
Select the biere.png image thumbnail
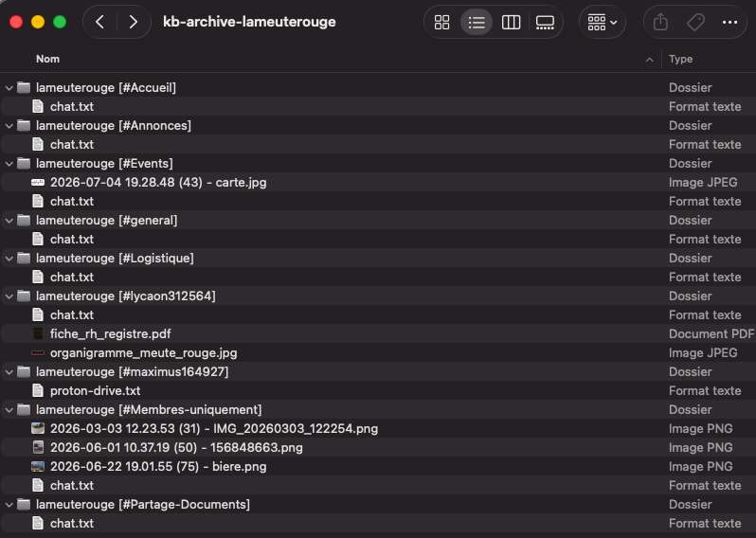click(x=38, y=467)
